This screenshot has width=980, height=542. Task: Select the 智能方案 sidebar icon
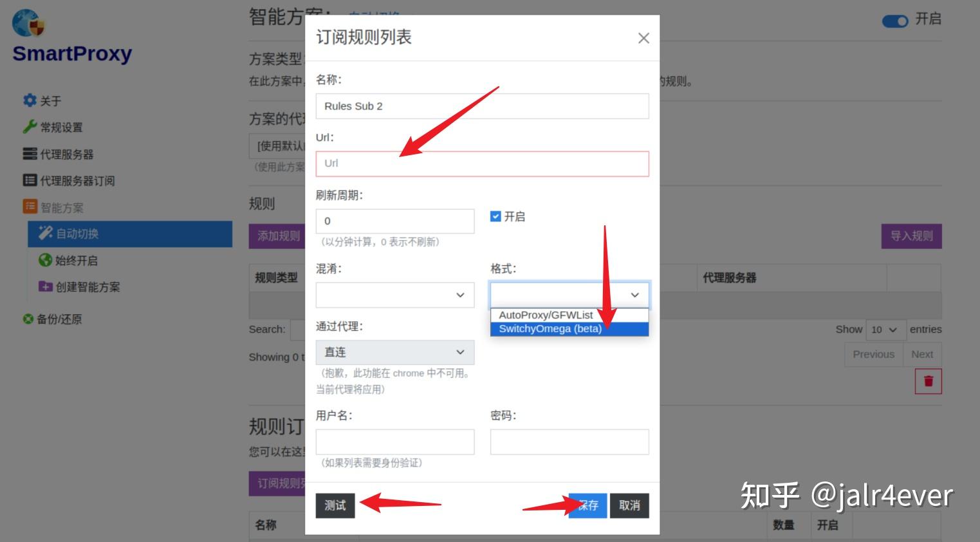click(30, 207)
